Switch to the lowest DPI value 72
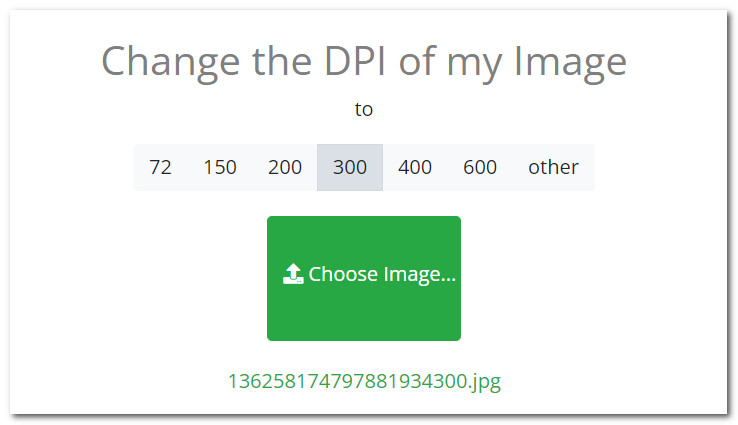The image size is (738, 425). click(160, 168)
